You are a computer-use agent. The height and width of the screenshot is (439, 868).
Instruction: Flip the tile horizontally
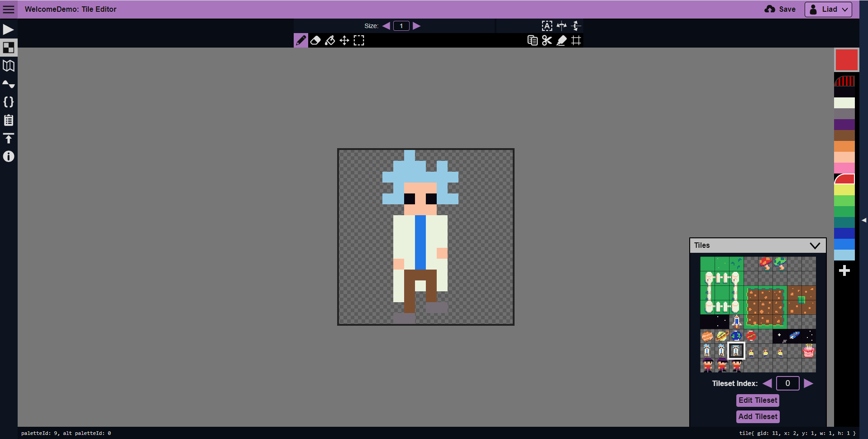(562, 26)
